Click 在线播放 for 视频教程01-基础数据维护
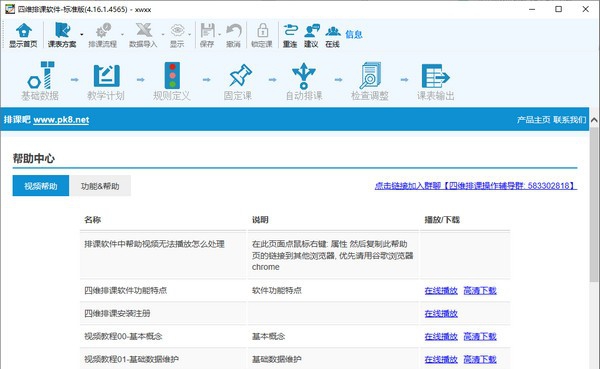The width and height of the screenshot is (600, 369). click(x=441, y=359)
